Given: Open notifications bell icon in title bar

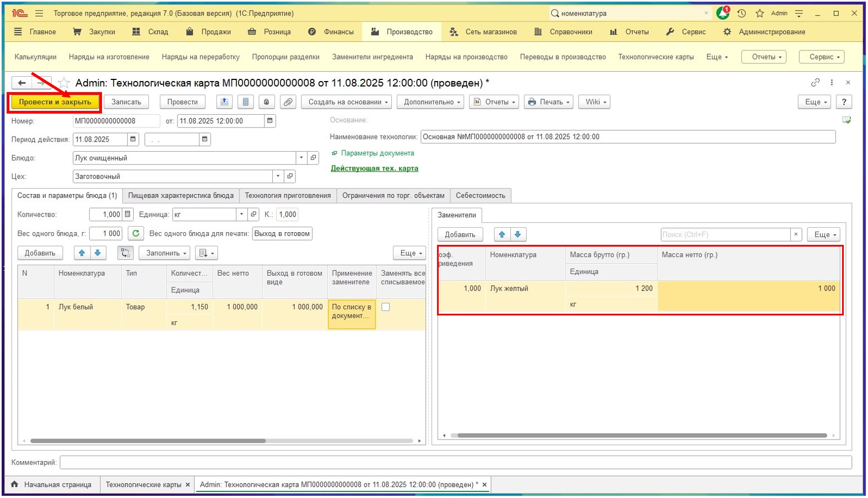Looking at the screenshot, I should [723, 13].
